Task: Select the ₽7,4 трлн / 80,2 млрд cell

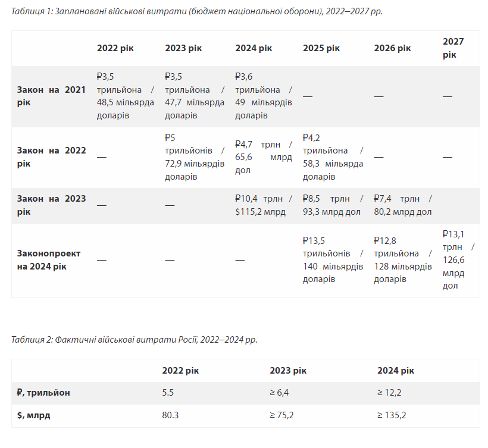Action: (403, 205)
